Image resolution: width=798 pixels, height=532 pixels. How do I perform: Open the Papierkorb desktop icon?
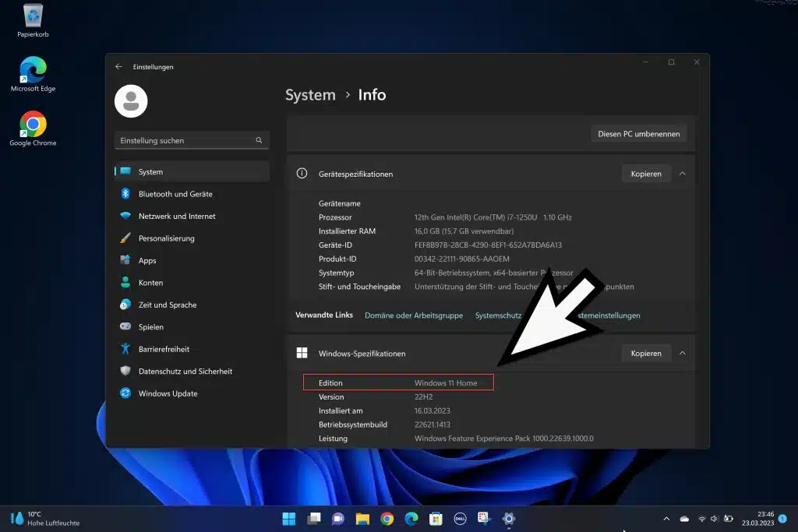pos(33,20)
